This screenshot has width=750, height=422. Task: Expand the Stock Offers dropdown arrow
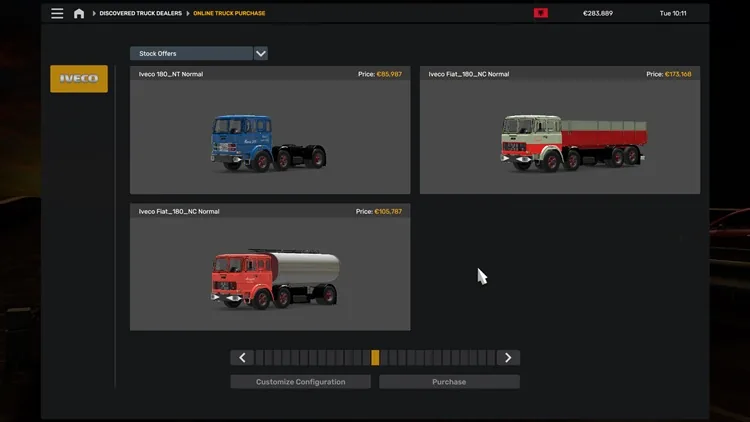(261, 54)
